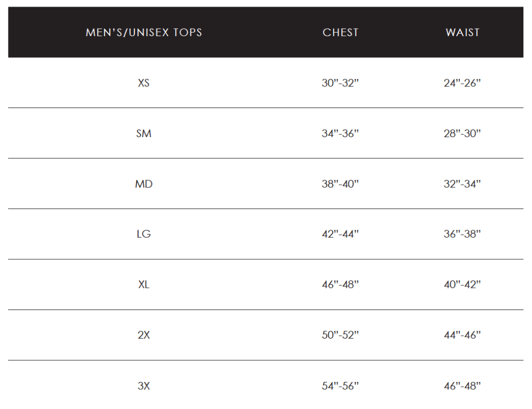Select the 3X size label

coord(144,386)
